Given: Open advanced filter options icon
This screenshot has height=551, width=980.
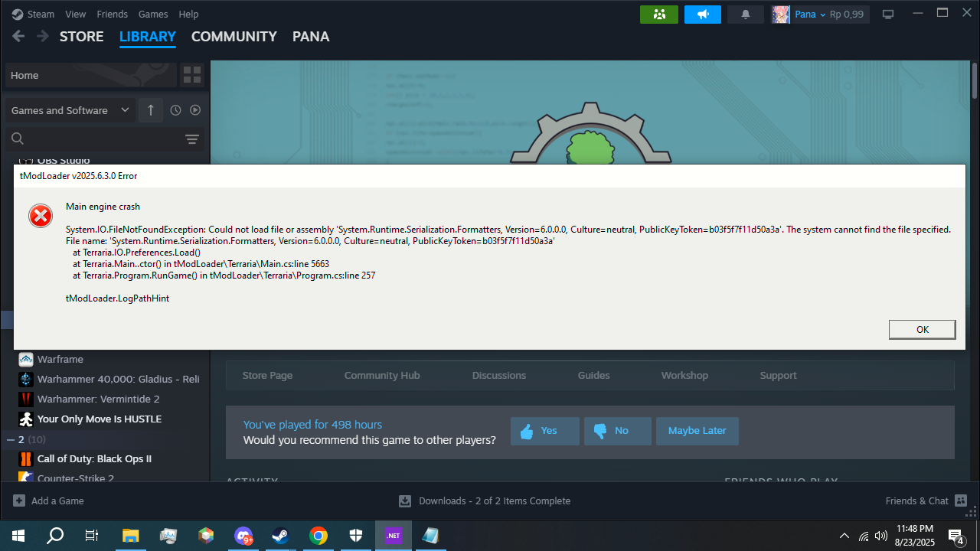Looking at the screenshot, I should [x=192, y=139].
